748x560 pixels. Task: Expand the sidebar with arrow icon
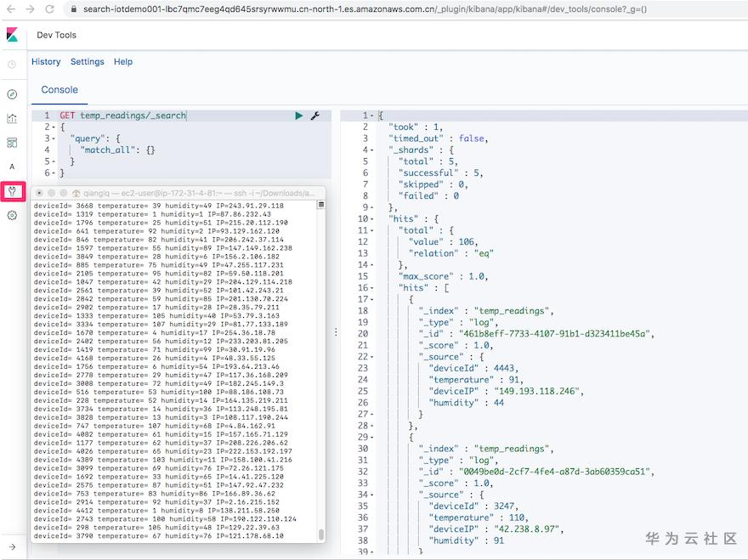(13, 547)
